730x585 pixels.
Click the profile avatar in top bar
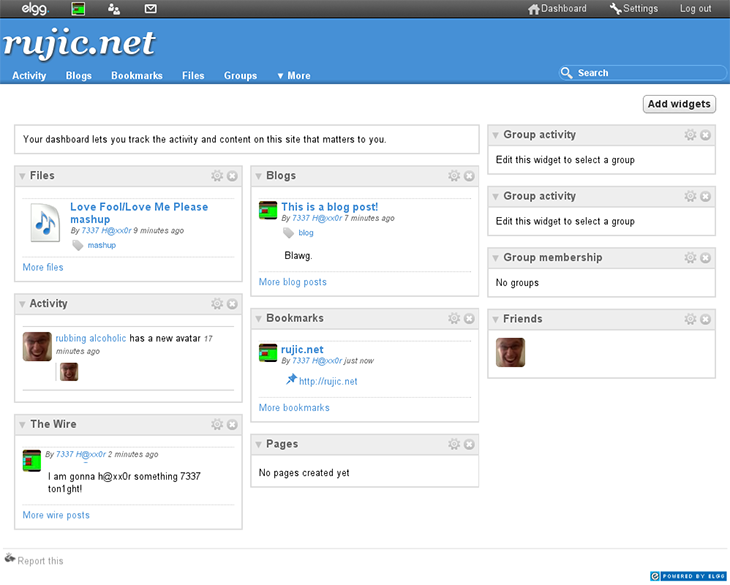(79, 9)
